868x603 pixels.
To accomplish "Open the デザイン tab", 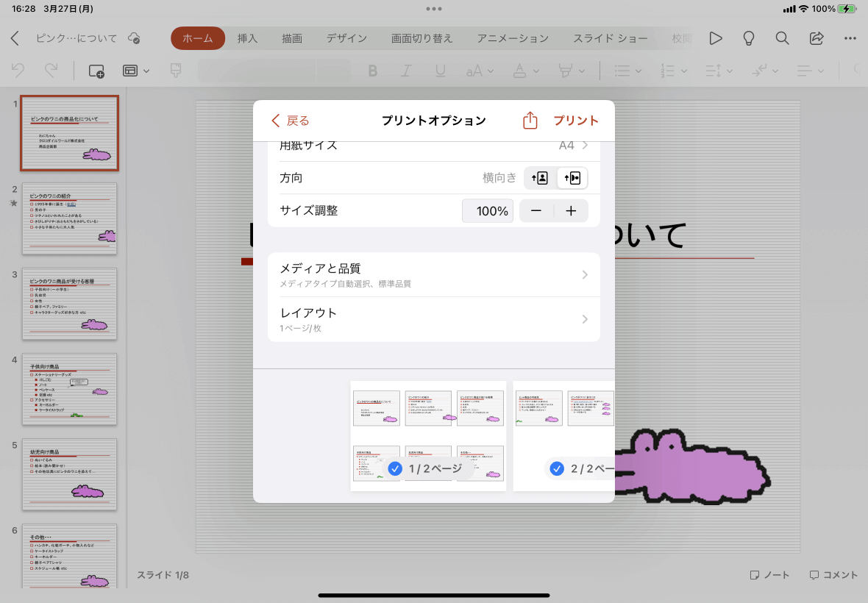I will pyautogui.click(x=346, y=38).
